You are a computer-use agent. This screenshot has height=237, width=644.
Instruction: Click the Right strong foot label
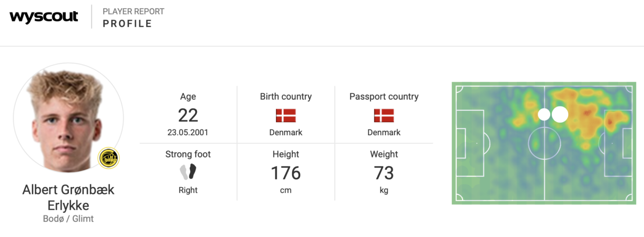click(x=188, y=190)
